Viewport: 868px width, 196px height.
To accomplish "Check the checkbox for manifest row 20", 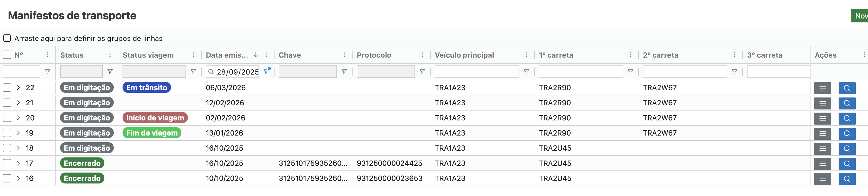I will click(x=7, y=118).
